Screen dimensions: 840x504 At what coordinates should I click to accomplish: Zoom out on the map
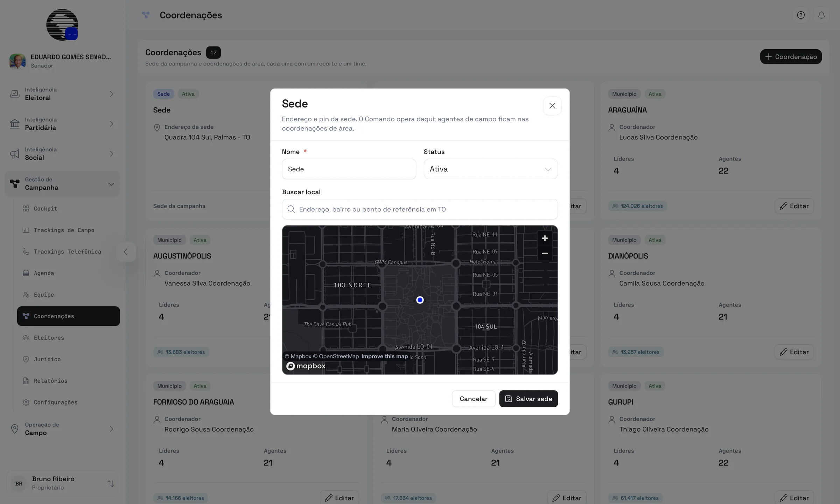(x=545, y=253)
